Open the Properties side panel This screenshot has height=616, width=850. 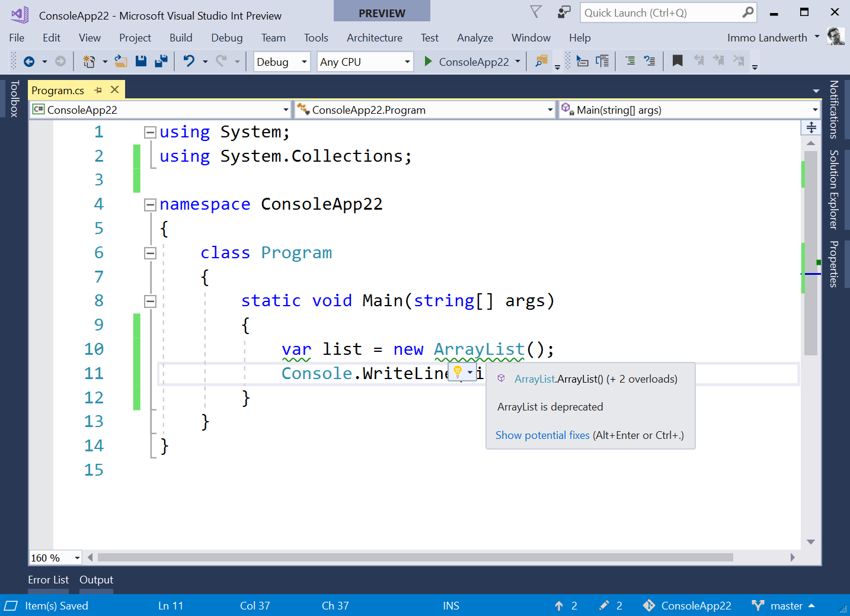(834, 264)
